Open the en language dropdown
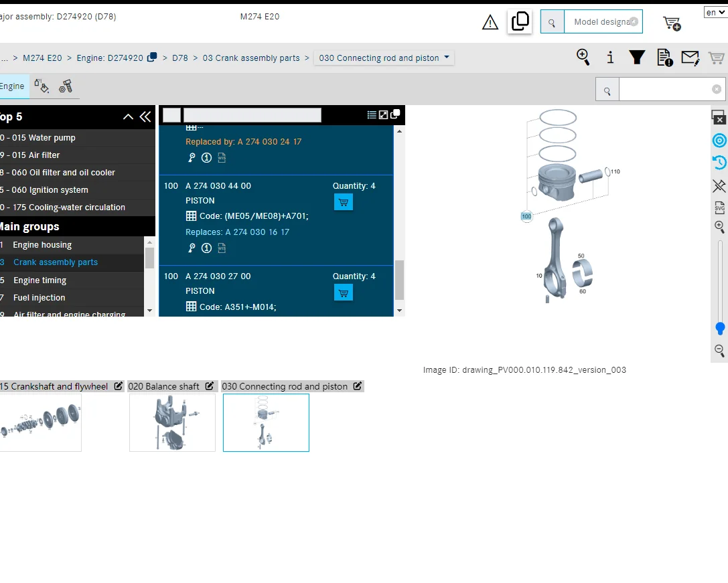728x583 pixels. tap(715, 13)
